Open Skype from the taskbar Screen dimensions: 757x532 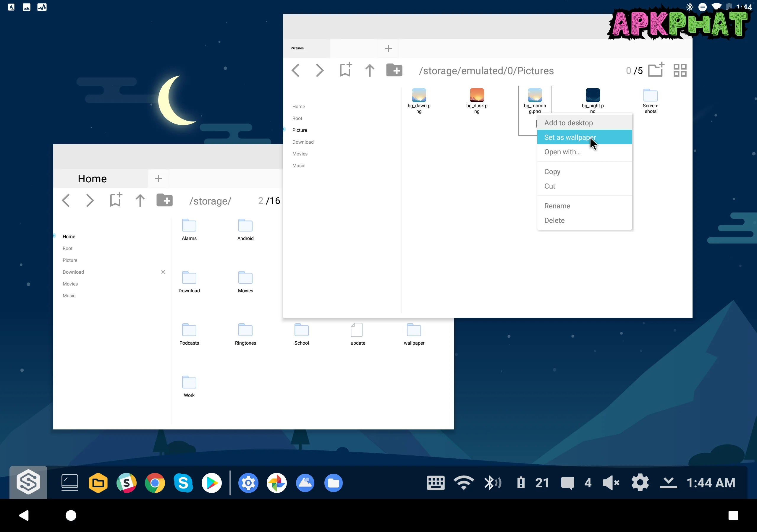pyautogui.click(x=183, y=483)
